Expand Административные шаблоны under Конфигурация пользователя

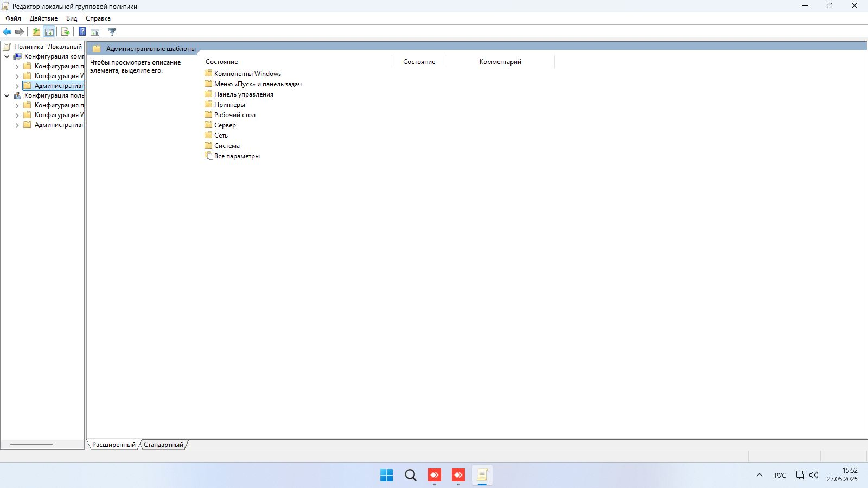coord(17,125)
